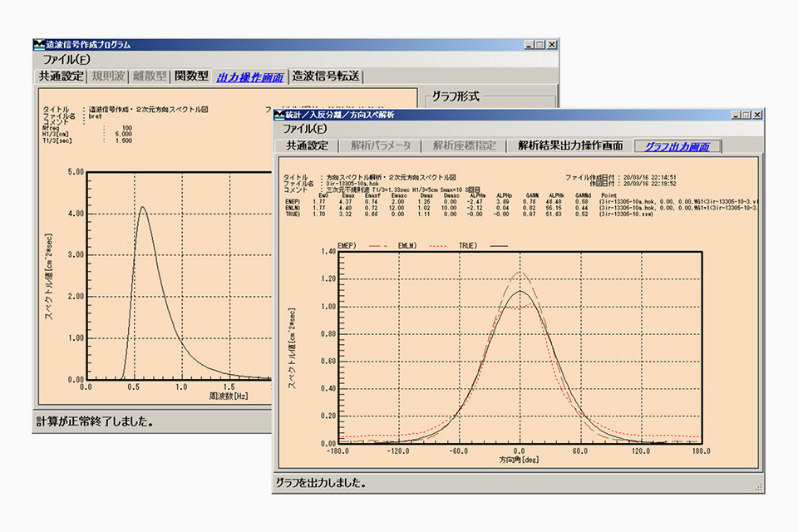Select 共通設定 tab in 造波信号作成プログラム window
Image resolution: width=798 pixels, height=532 pixels.
(x=61, y=76)
